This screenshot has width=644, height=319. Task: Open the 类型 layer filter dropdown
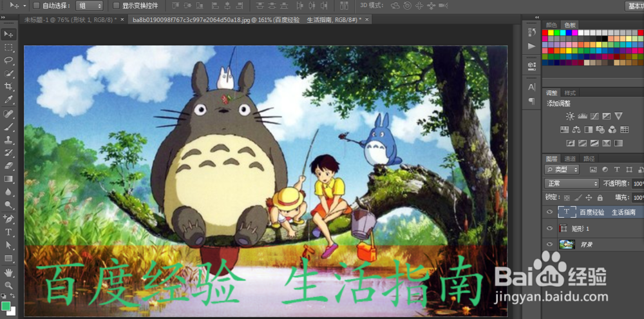coord(562,169)
